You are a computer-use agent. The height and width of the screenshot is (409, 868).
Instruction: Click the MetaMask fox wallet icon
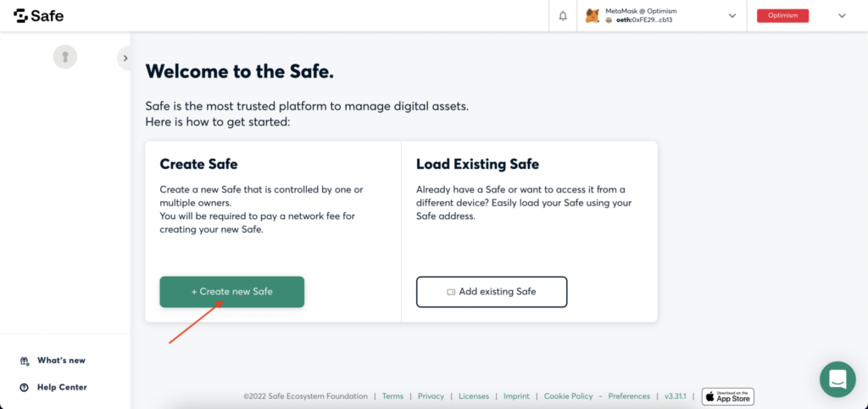[x=593, y=15]
